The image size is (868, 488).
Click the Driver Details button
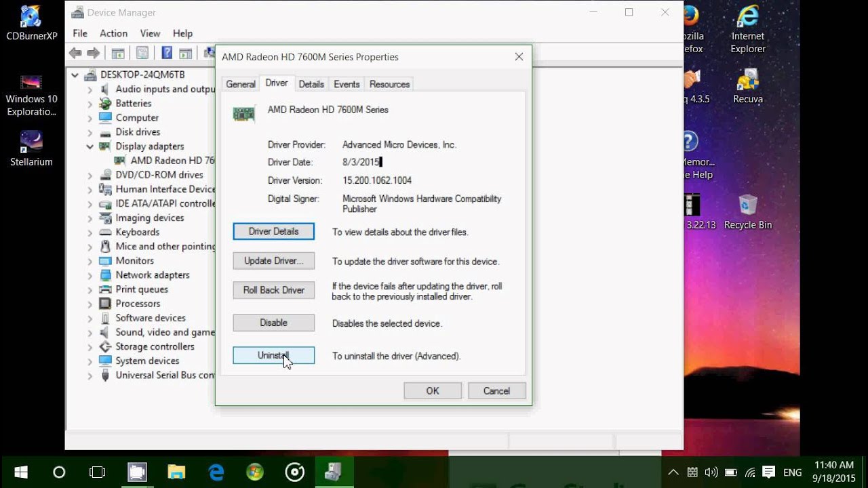click(274, 231)
